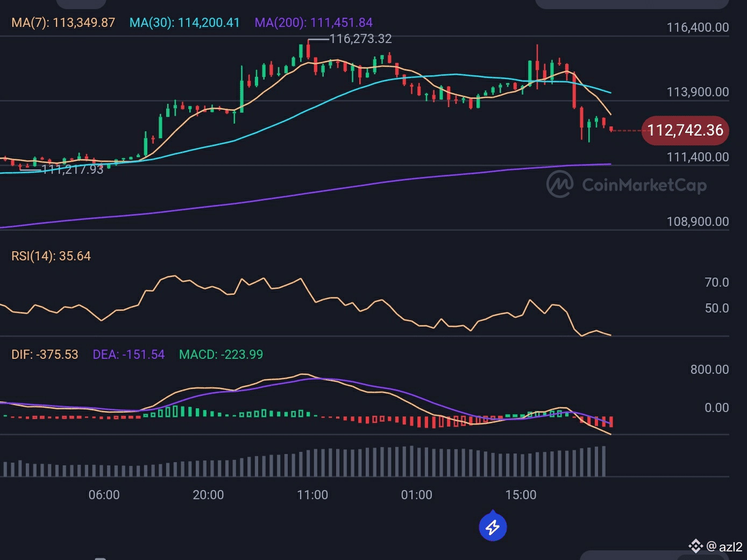The image size is (747, 560).
Task: Click the RSI 70.0 axis level
Action: [717, 282]
